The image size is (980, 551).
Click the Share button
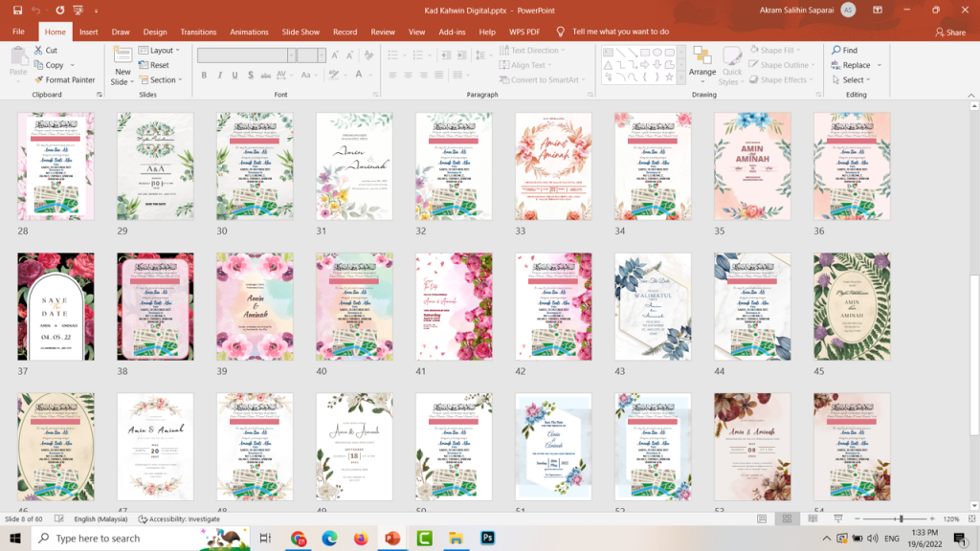950,32
